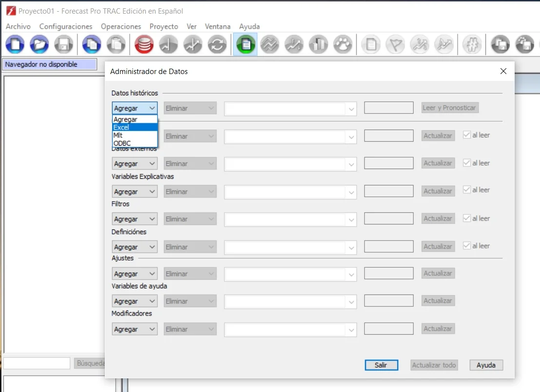Click the Leer y Pronosticar button

point(449,108)
